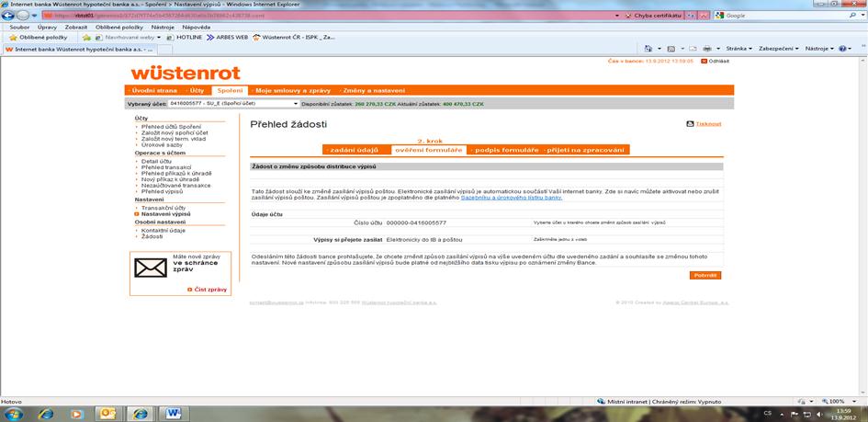868x422 pixels.
Task: Open the Stránka dropdown menu
Action: [x=738, y=49]
